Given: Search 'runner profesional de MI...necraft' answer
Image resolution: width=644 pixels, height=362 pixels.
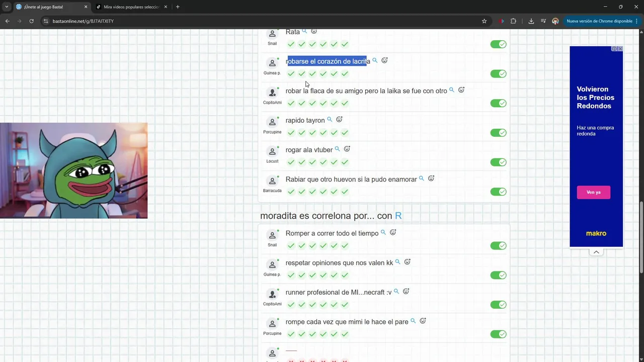Looking at the screenshot, I should (396, 292).
